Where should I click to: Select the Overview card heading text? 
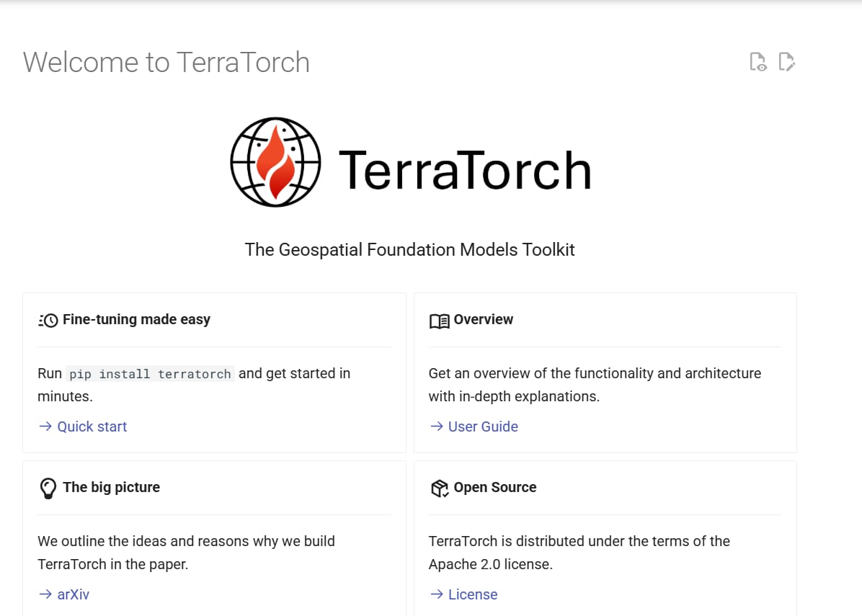point(483,319)
